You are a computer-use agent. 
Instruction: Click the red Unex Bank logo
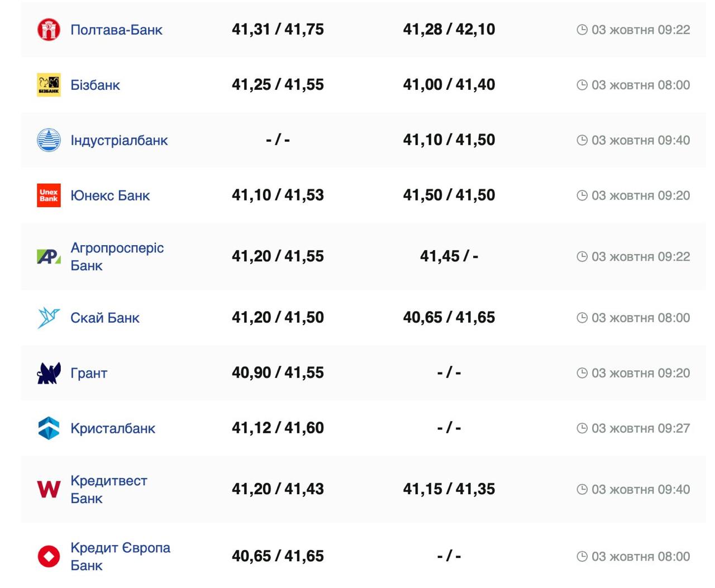pos(49,195)
